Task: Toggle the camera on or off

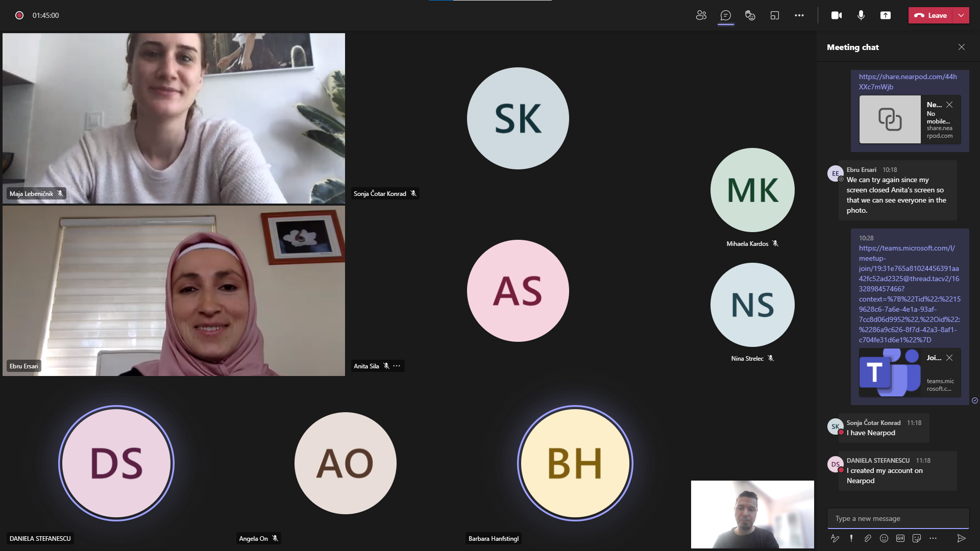Action: (836, 15)
